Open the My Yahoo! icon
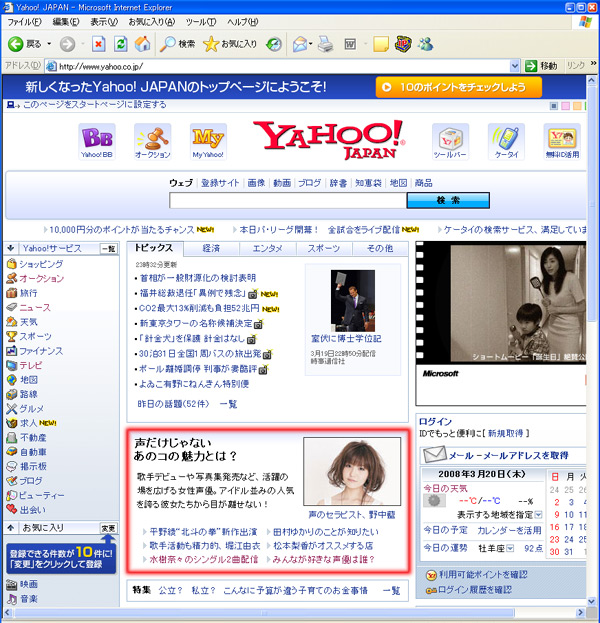This screenshot has width=600, height=623. (x=208, y=141)
